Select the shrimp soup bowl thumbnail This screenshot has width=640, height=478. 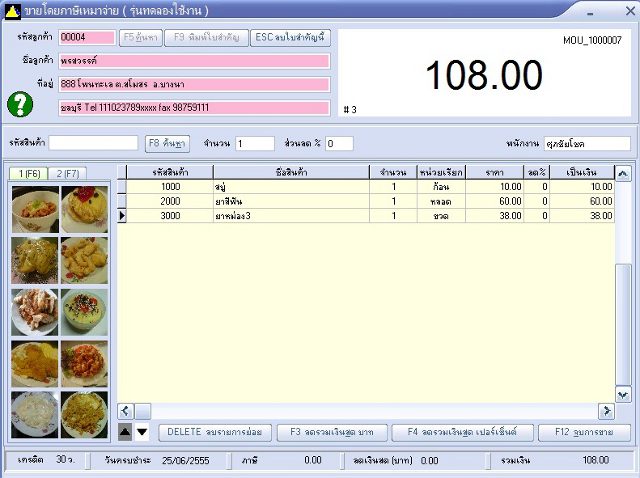click(35, 209)
